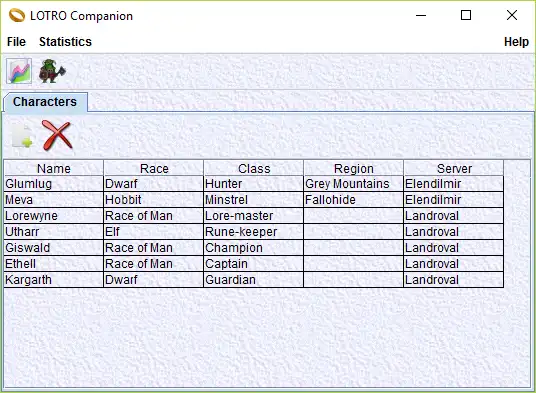Click the Fallohide region cell

pyautogui.click(x=353, y=200)
